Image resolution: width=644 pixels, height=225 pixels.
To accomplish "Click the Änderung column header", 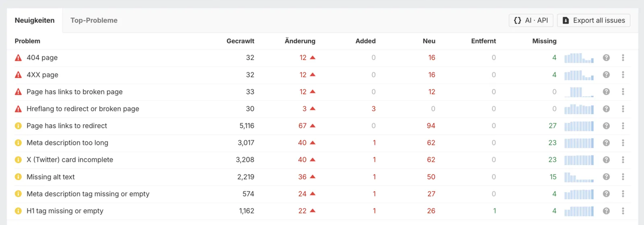I will point(300,41).
